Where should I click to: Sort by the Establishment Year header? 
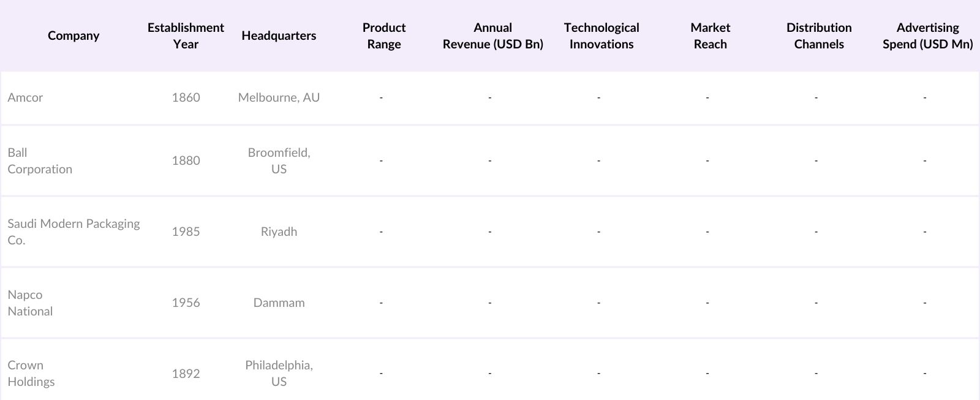point(186,36)
